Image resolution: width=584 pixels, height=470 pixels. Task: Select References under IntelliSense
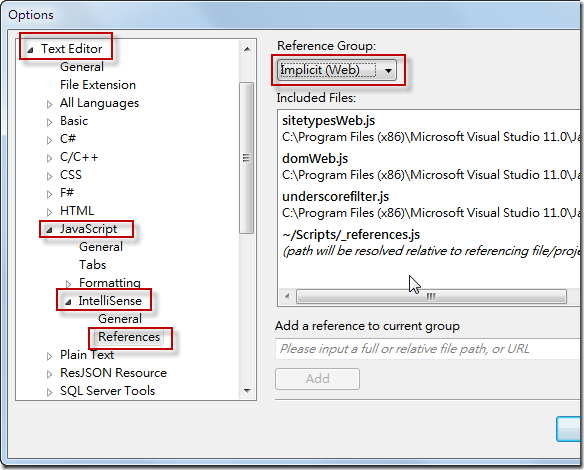click(x=129, y=337)
